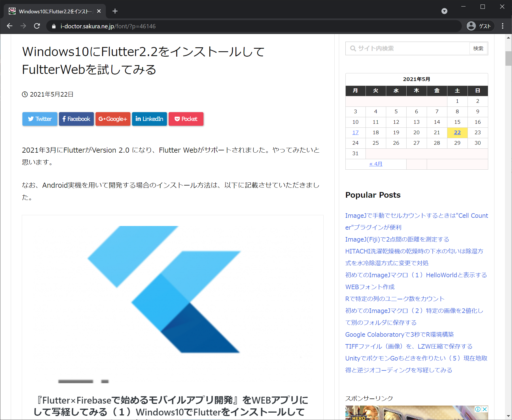512x420 pixels.
Task: Click the ad info icon
Action: tap(478, 409)
